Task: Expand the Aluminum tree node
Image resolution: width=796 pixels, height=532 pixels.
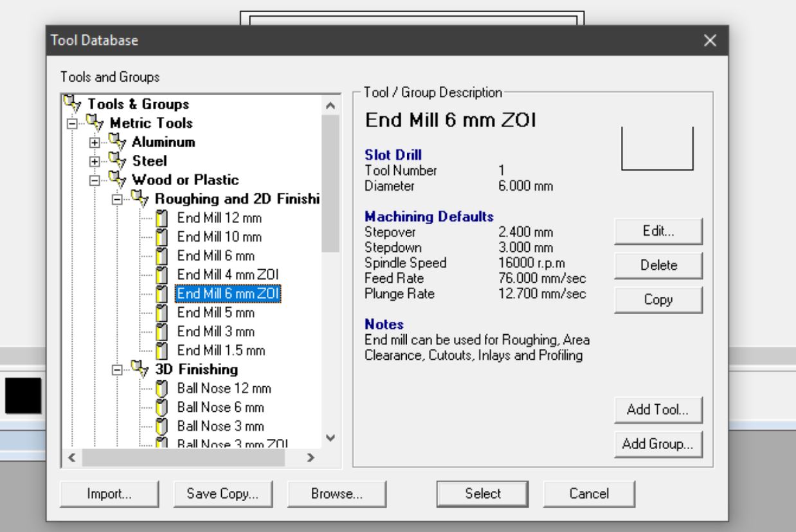Action: click(95, 142)
